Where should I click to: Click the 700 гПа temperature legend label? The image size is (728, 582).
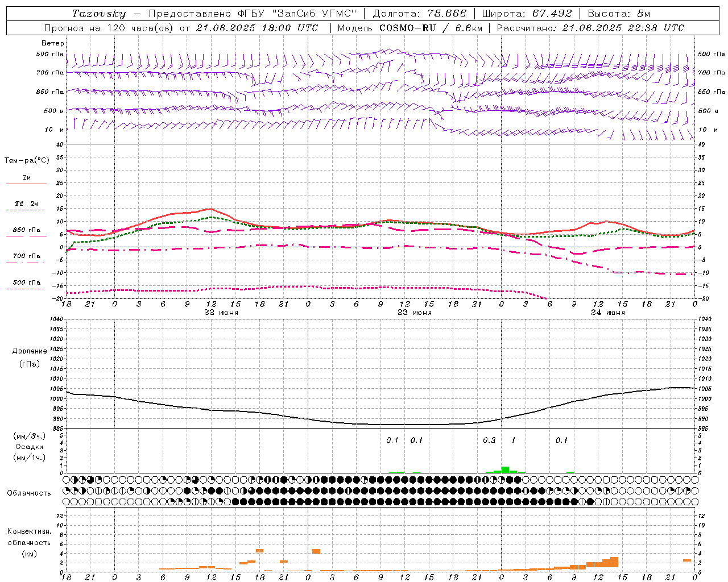(x=27, y=256)
